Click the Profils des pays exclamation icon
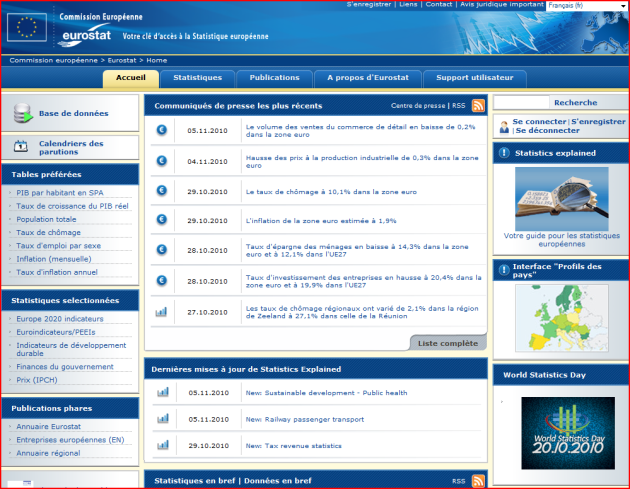This screenshot has width=630, height=489. pyautogui.click(x=503, y=270)
